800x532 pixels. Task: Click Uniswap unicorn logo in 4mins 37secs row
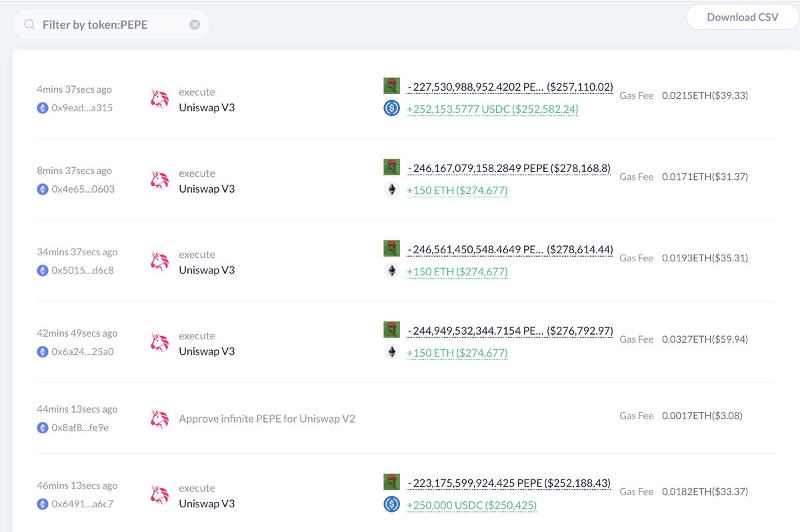[x=159, y=99]
